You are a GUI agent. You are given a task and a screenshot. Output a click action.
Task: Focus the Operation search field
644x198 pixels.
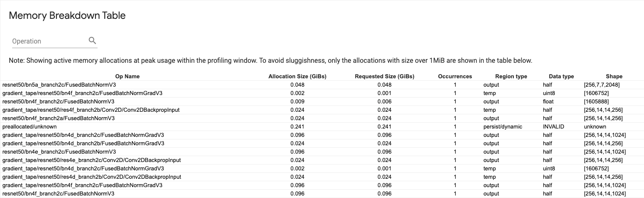48,41
